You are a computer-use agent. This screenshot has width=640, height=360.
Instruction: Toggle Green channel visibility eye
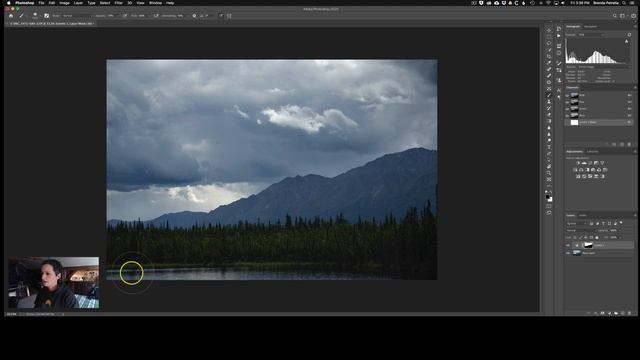tap(567, 109)
